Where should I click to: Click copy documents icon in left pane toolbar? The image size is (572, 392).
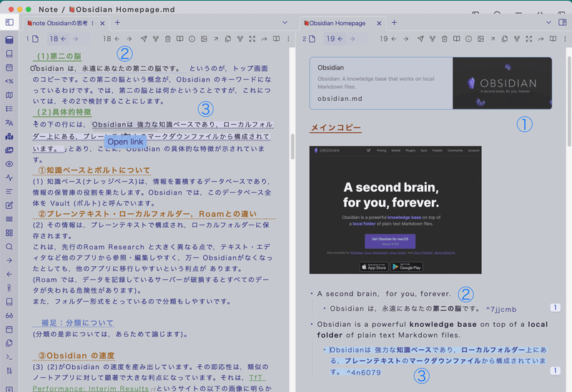pyautogui.click(x=228, y=39)
